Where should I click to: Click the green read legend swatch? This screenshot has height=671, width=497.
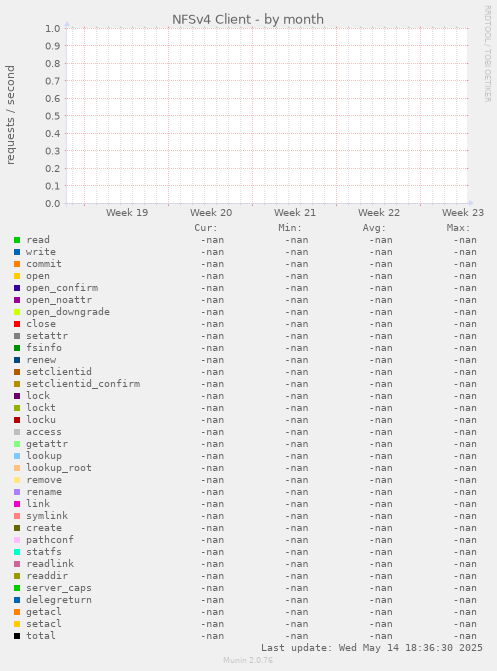coord(17,240)
